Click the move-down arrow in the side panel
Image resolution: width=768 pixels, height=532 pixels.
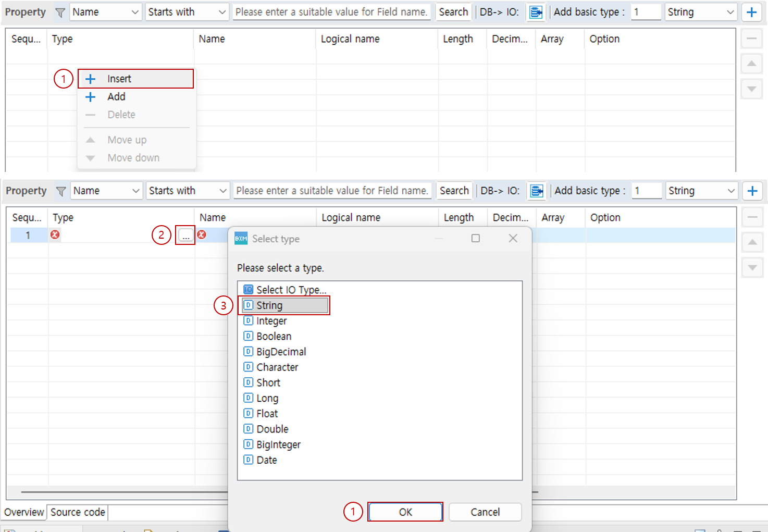pos(751,89)
